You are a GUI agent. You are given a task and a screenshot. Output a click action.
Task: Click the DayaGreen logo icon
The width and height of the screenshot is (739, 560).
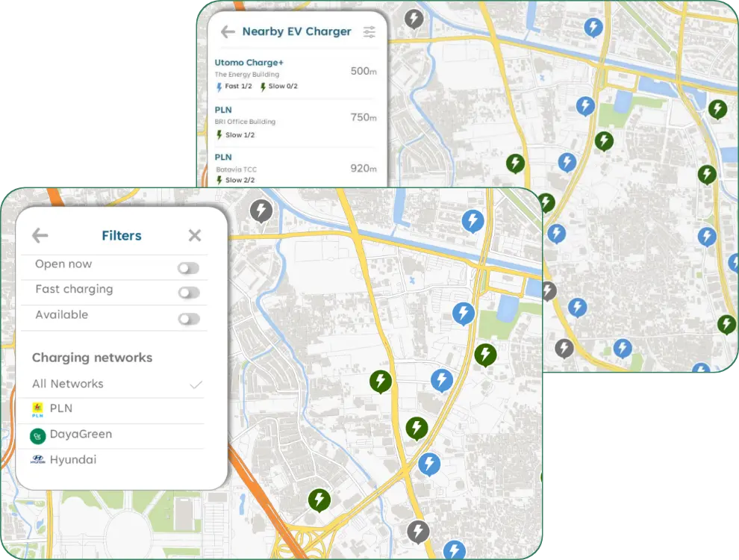coord(38,436)
